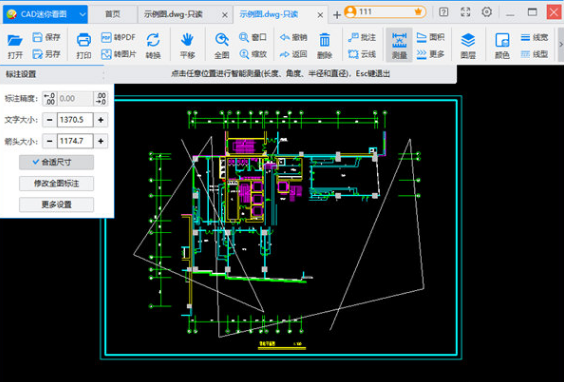Switch to the first 示例图.dwg-只读 tab
The image size is (564, 382).
pos(173,14)
